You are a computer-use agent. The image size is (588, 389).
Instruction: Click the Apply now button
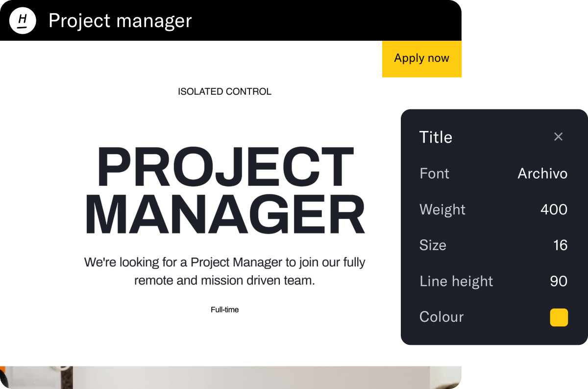pyautogui.click(x=422, y=58)
